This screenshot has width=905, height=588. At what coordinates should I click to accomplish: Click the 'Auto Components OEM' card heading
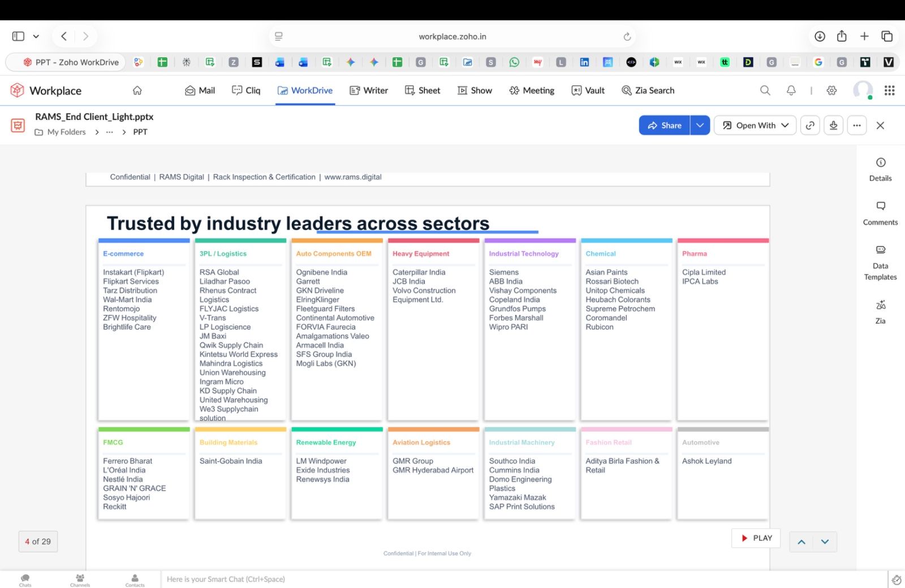(334, 254)
